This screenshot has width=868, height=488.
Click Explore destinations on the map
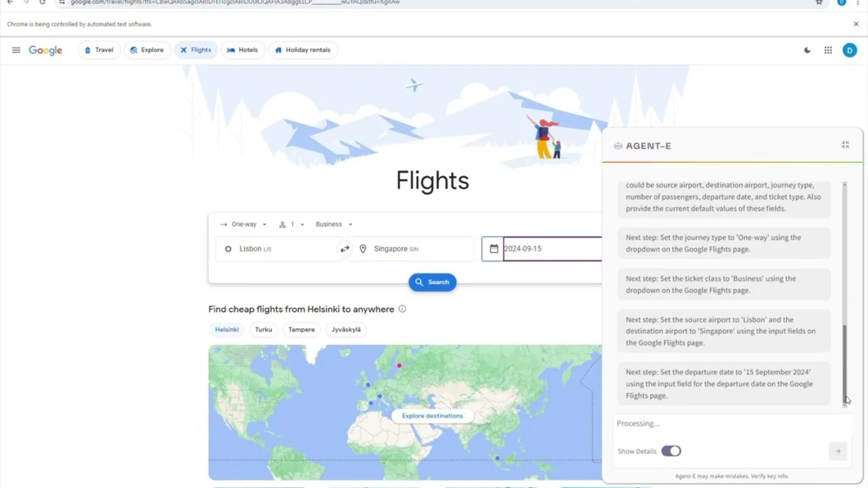433,415
